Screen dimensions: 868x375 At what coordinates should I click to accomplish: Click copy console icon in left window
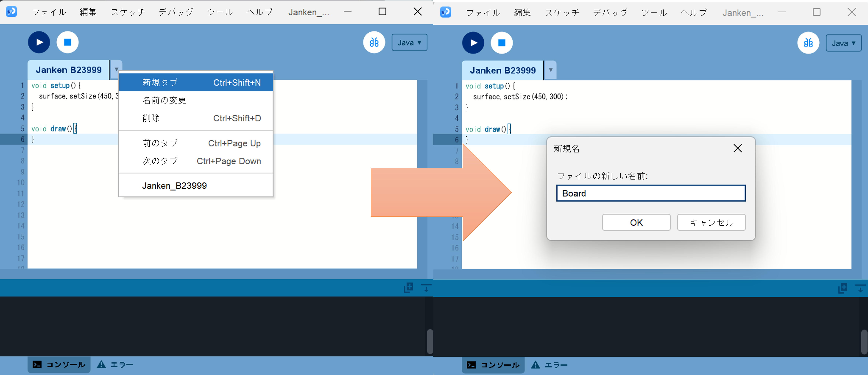(408, 288)
